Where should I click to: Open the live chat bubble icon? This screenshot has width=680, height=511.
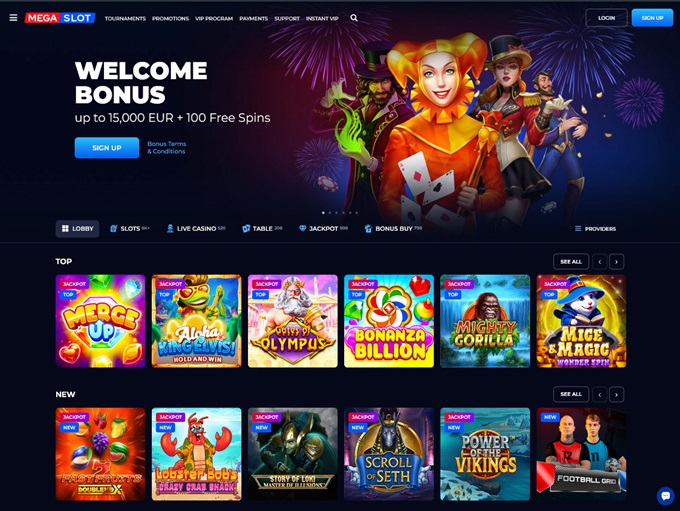coord(665,496)
